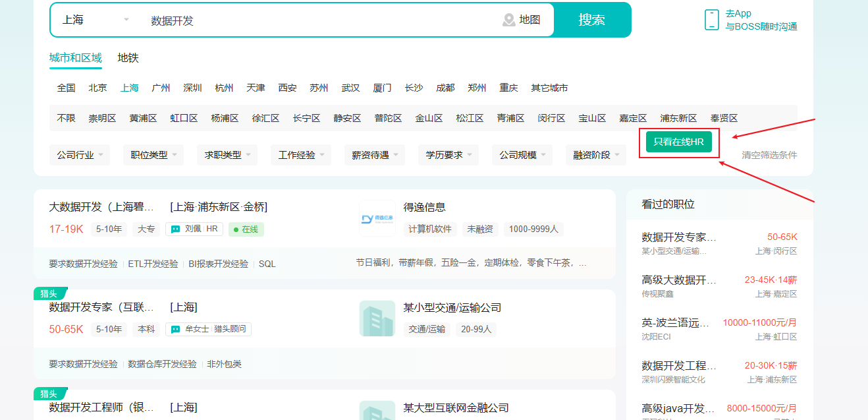The width and height of the screenshot is (868, 420).
Task: Click 与BOSS随时沟通 text
Action: tap(761, 27)
